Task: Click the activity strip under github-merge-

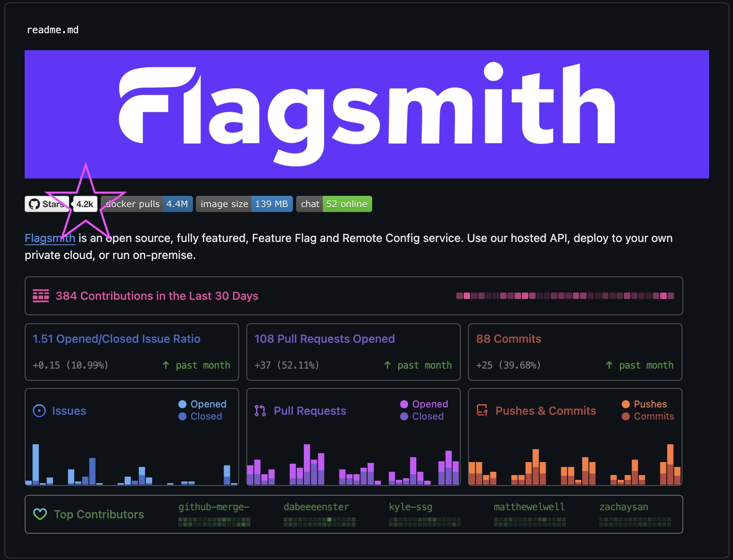Action: pyautogui.click(x=214, y=522)
